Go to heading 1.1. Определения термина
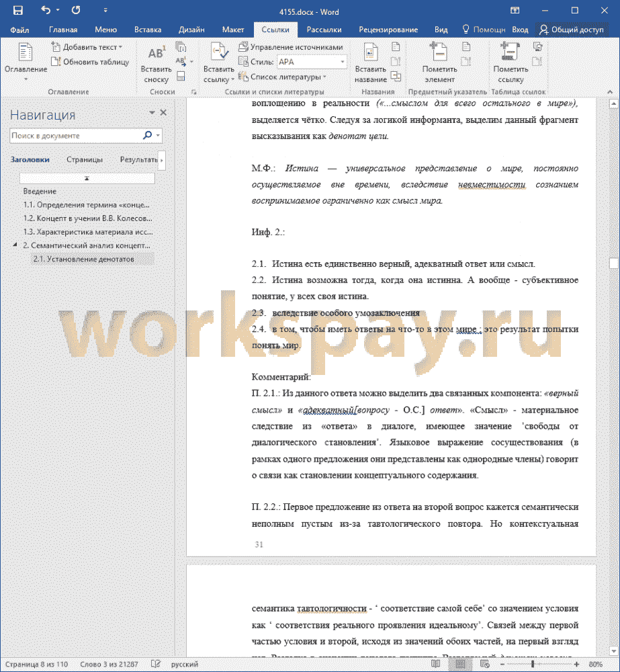The image size is (620, 672). coord(87,205)
